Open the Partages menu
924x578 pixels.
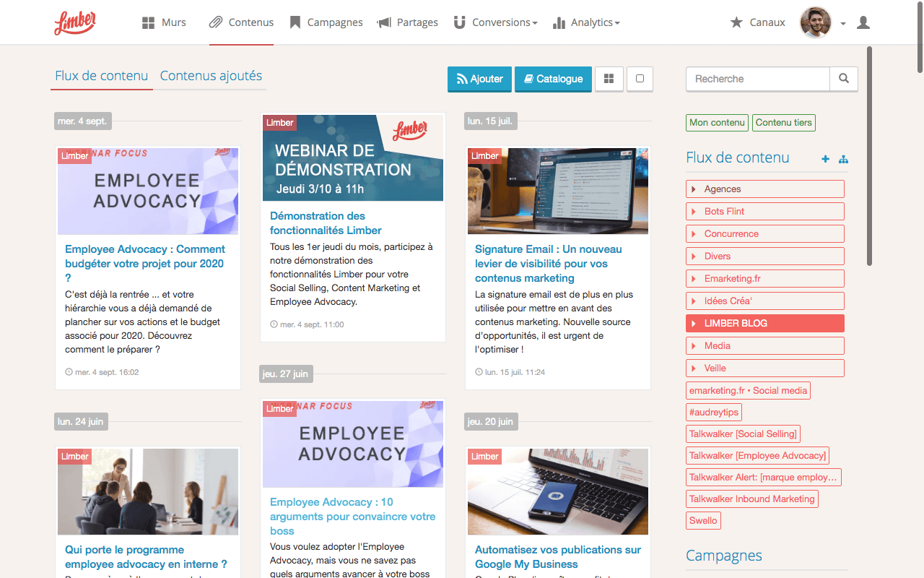(x=408, y=22)
